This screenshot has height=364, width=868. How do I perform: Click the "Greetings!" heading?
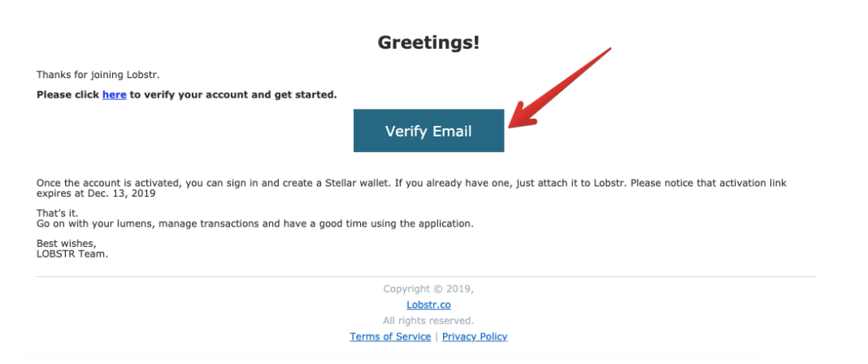pos(428,43)
